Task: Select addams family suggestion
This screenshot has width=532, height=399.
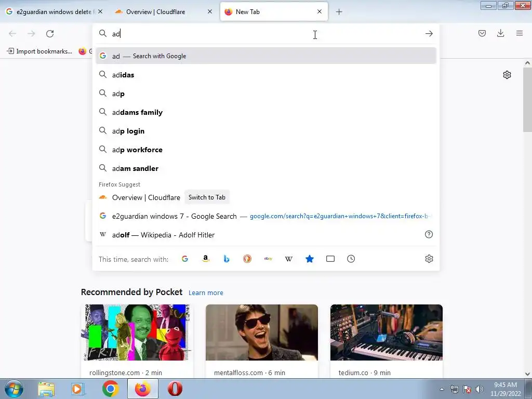Action: pyautogui.click(x=266, y=112)
